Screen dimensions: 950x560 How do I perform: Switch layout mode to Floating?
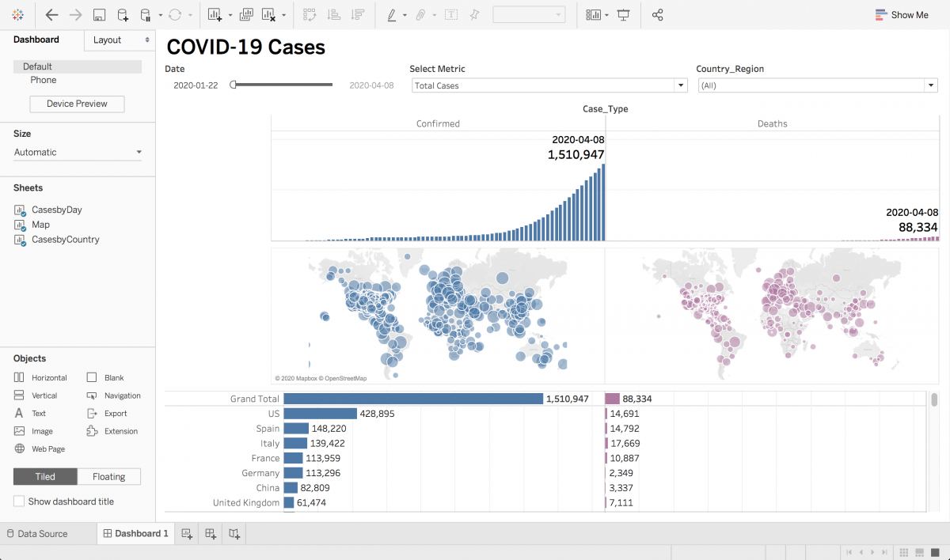(109, 477)
